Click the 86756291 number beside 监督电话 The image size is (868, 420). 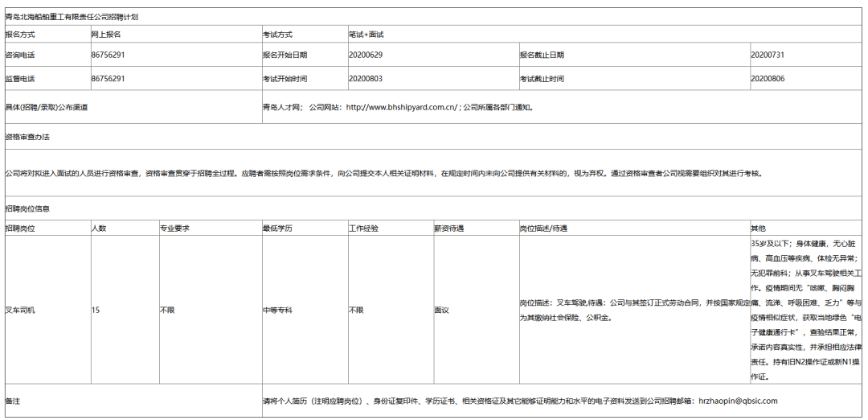tap(108, 79)
